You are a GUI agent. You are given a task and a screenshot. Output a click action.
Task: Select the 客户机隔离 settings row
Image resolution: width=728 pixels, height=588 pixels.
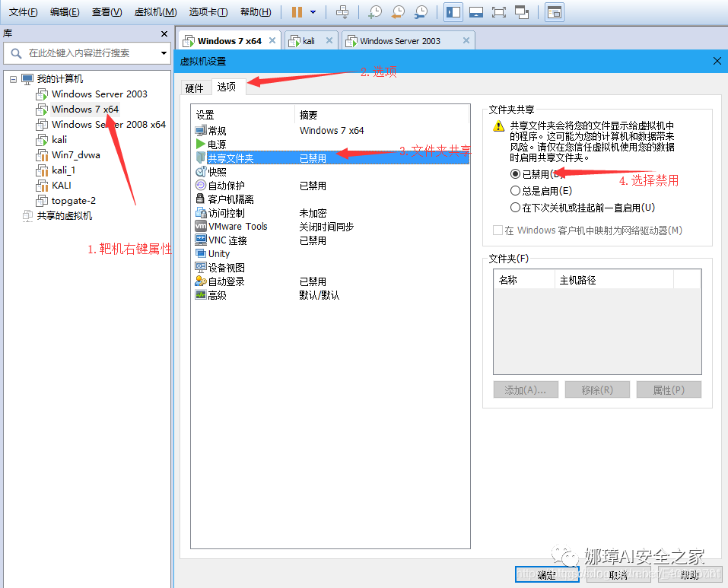point(332,199)
